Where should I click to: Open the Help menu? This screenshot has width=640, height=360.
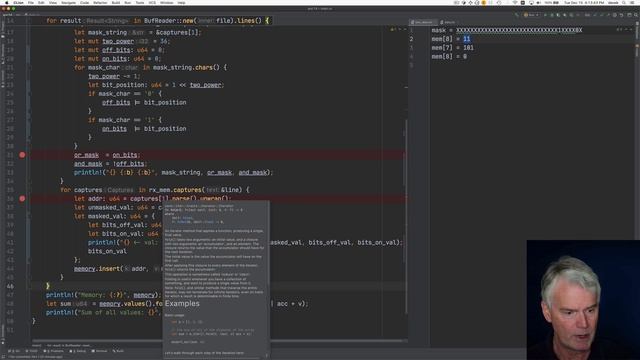(181, 2)
